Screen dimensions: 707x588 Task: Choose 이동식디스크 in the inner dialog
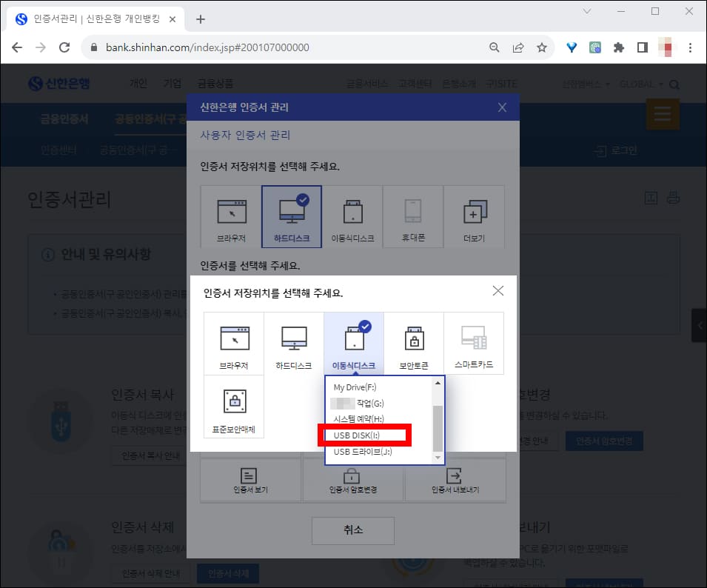click(353, 343)
